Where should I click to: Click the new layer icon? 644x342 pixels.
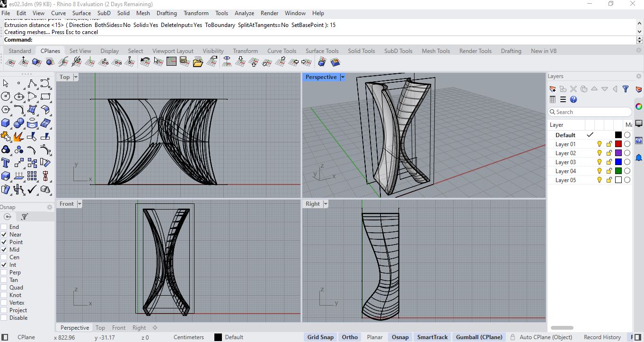[x=552, y=89]
